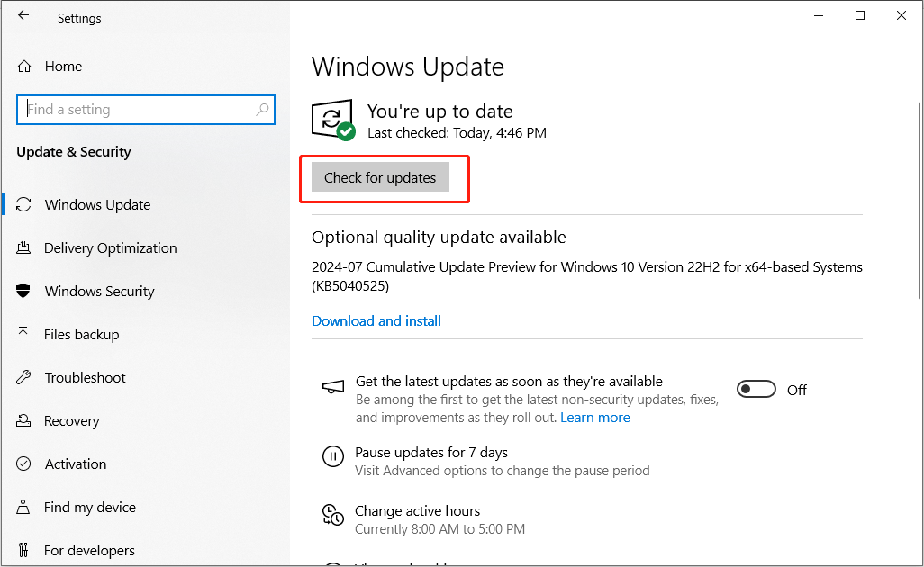Screen dimensions: 924x567
Task: Click the megaphone latest updates icon
Action: pyautogui.click(x=333, y=387)
